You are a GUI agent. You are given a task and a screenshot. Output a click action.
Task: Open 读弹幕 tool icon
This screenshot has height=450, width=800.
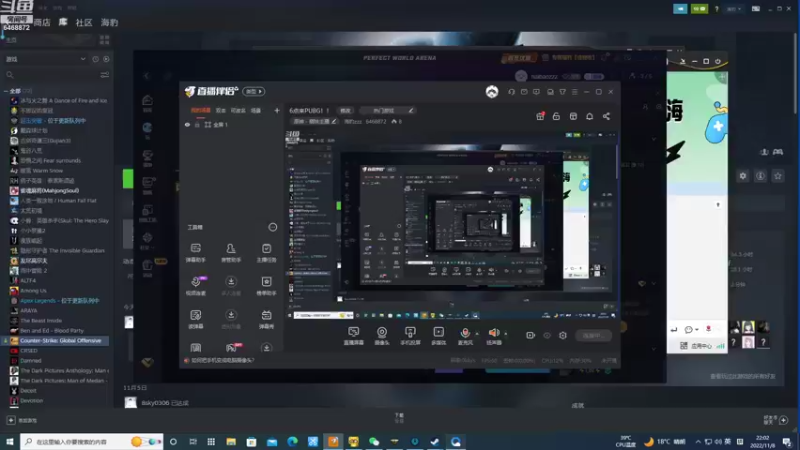click(x=196, y=319)
